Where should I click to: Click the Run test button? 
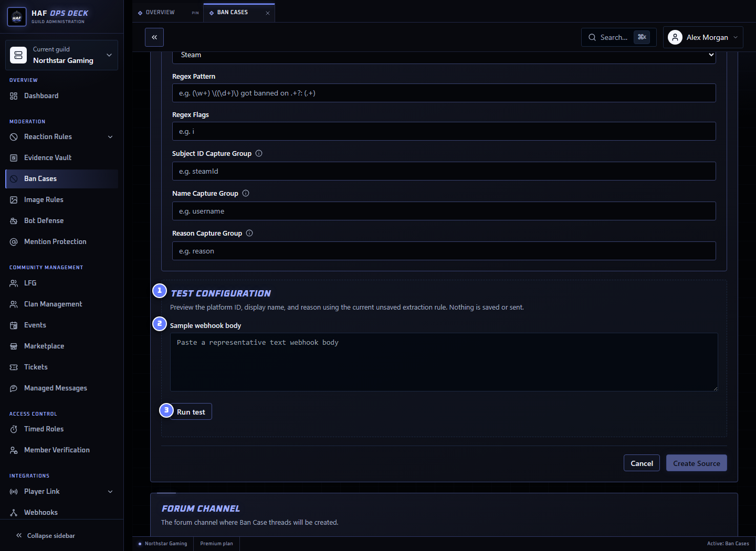point(191,412)
